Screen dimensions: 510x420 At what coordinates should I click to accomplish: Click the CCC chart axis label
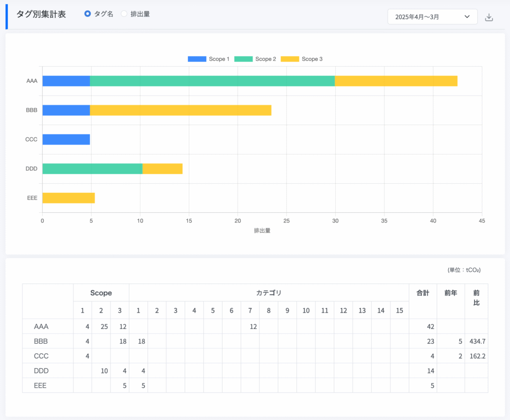(x=31, y=140)
